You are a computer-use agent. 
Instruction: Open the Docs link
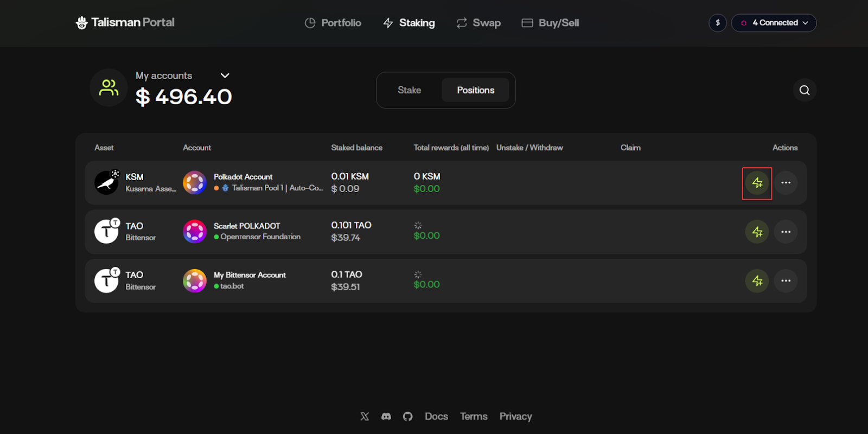coord(436,416)
